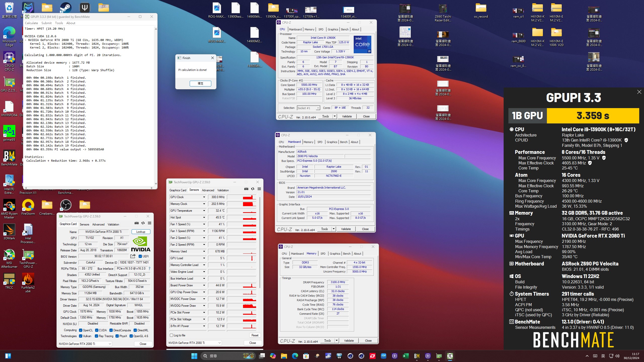Open the Recycle Bin desktop icon
The width and height of the screenshot is (644, 362).
[9, 10]
